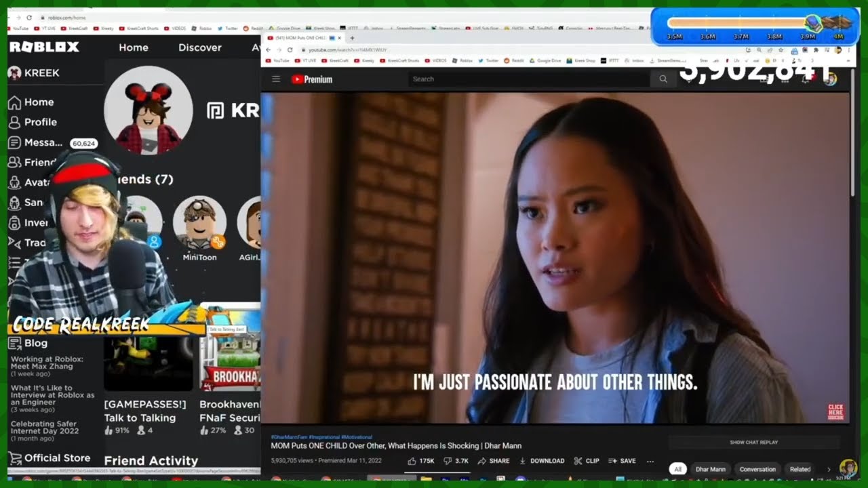Viewport: 868px width, 488px height.
Task: Click the CLICK HERE badge in the video
Action: (x=835, y=412)
